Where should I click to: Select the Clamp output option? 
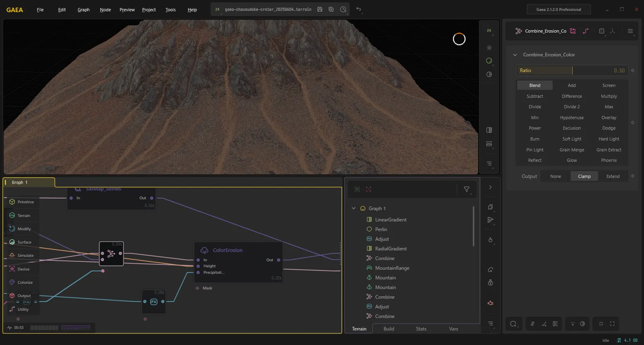coord(584,176)
